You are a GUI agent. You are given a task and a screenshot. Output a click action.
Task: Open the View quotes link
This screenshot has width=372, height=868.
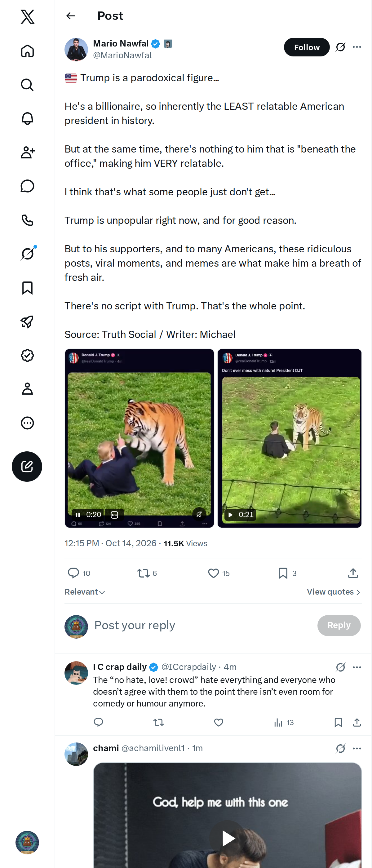tap(334, 592)
